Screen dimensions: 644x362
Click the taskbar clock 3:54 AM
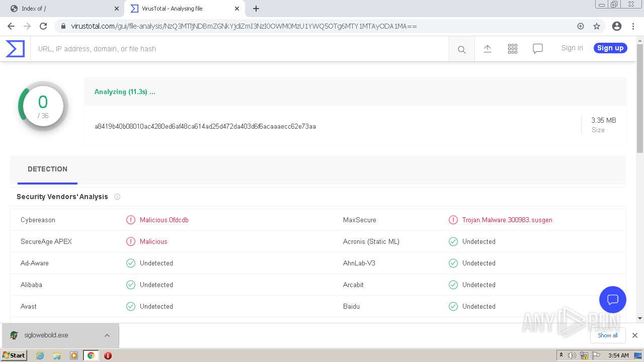pos(618,355)
